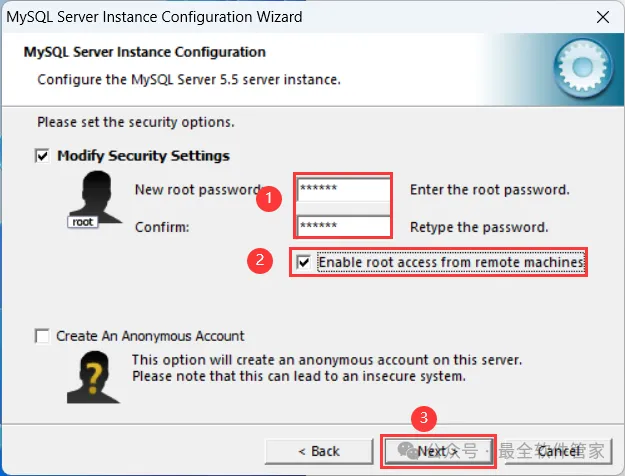Cancel the configuration wizard
625x476 pixels.
(x=559, y=451)
